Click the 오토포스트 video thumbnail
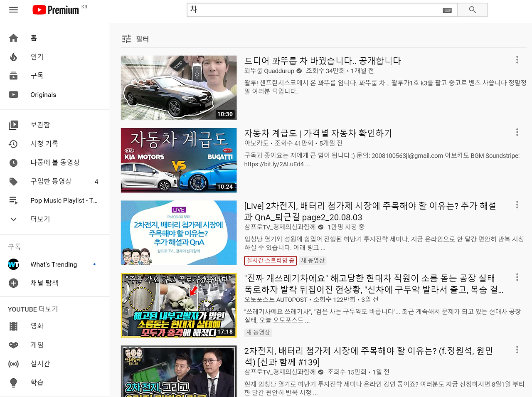Screen dimensions: 532x397 [178, 305]
